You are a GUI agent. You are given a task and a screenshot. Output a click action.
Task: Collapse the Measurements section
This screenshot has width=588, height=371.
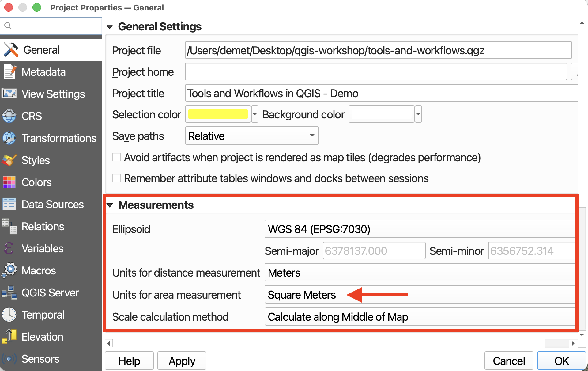point(110,205)
